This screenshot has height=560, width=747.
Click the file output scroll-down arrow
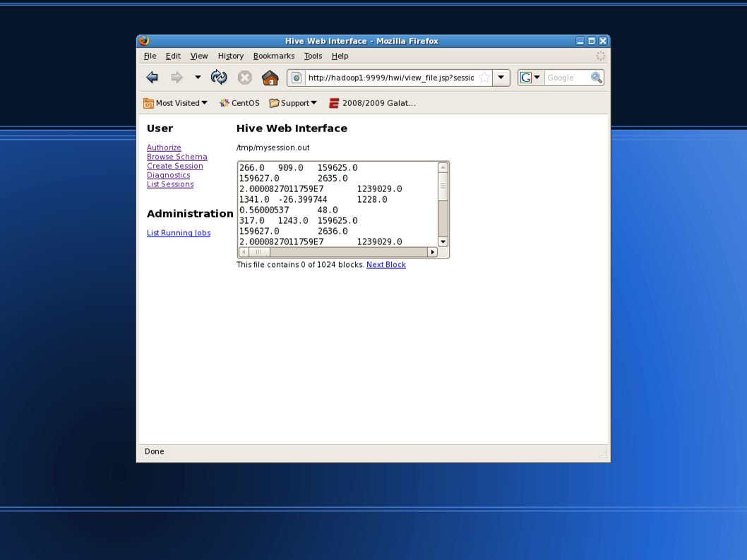tap(443, 242)
